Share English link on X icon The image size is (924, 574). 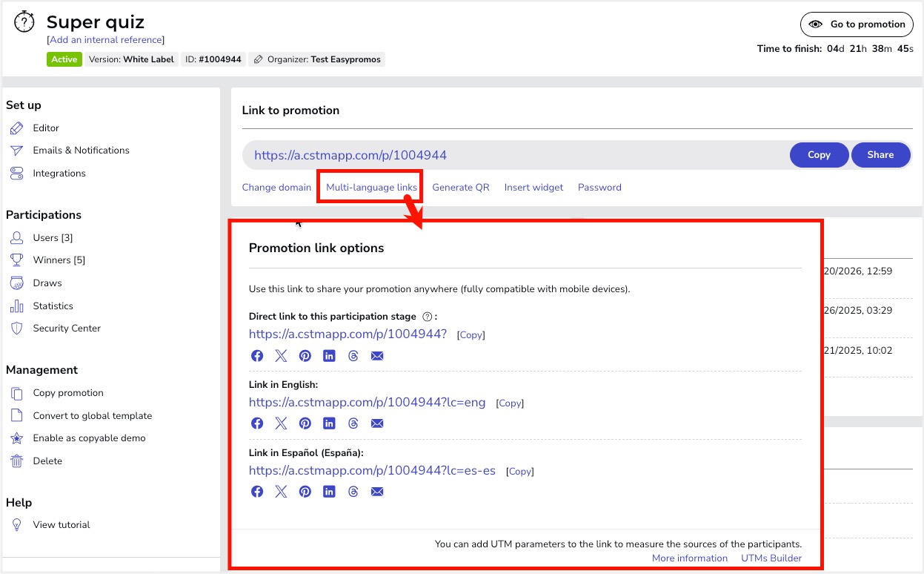tap(281, 423)
